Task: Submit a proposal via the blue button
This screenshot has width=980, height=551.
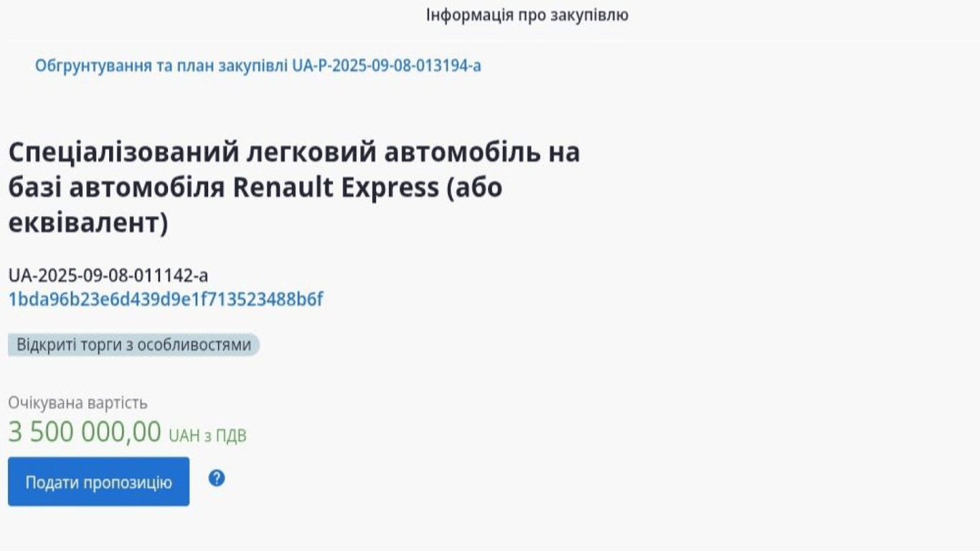Action: point(98,481)
